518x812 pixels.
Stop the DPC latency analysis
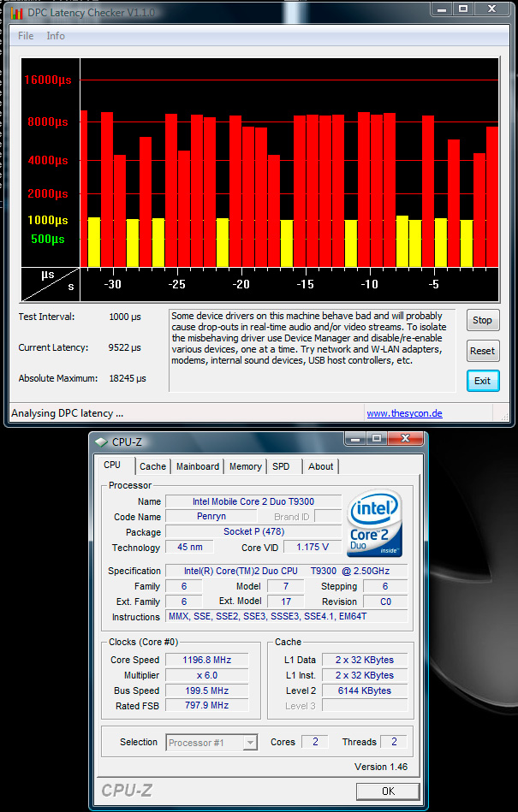click(482, 320)
